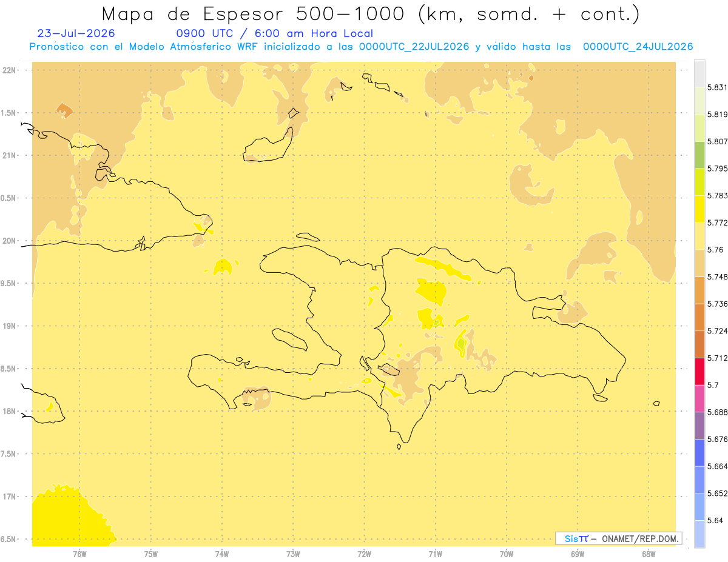Viewport: 728px width, 562px height.
Task: Click the colorbar value '5.7'
Action: pyautogui.click(x=713, y=385)
